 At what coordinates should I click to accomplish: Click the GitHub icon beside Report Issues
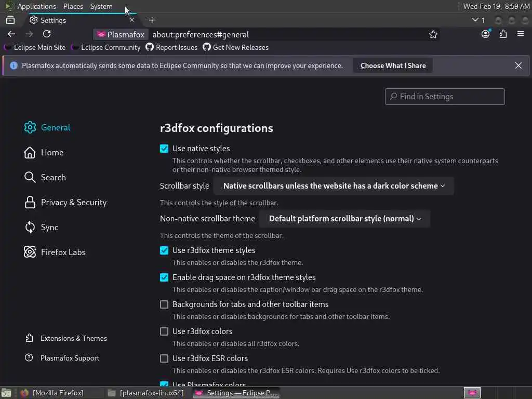click(x=150, y=47)
